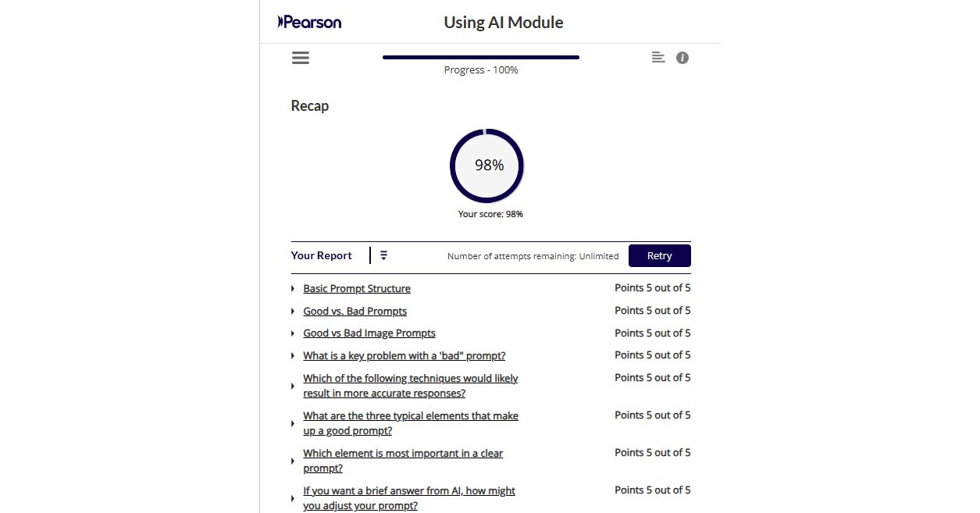Screen dimensions: 980x513
Task: Expand the "Good vs. Bad Prompts" row
Action: pyautogui.click(x=294, y=311)
